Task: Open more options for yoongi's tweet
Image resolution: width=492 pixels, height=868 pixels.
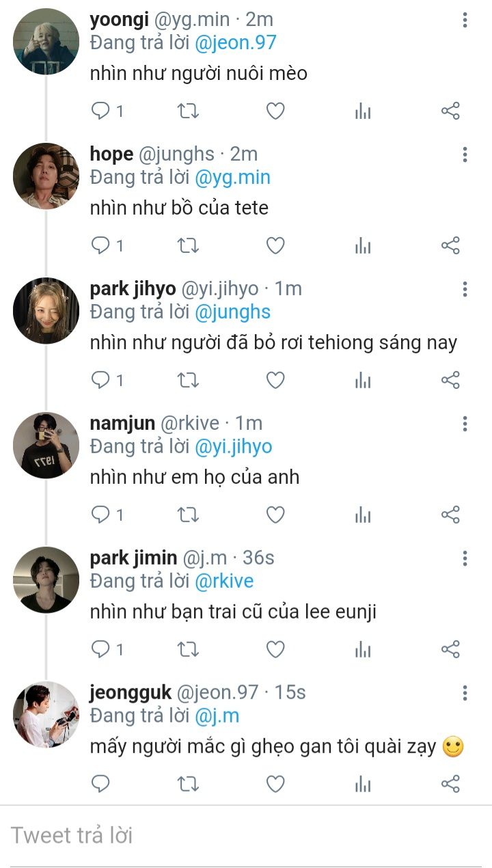Action: point(465,21)
